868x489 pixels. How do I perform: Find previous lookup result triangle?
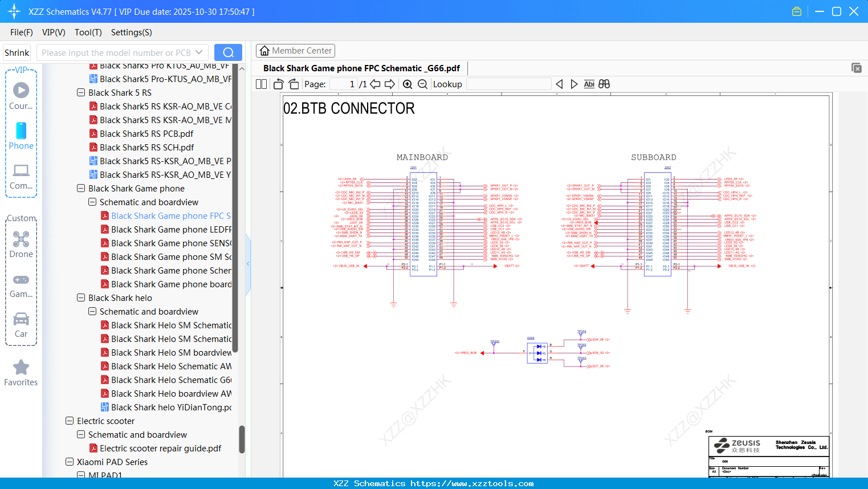tap(559, 84)
